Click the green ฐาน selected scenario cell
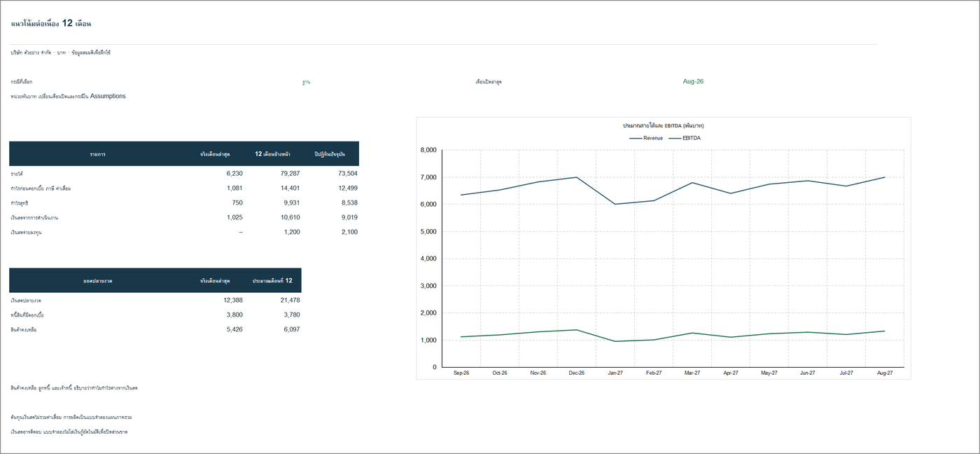The height and width of the screenshot is (454, 980). [306, 82]
